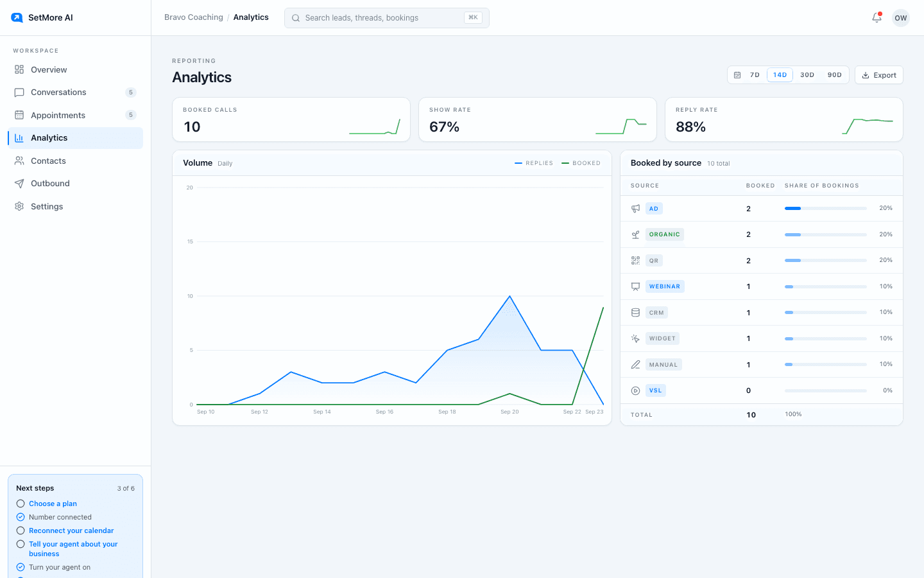The image size is (924, 578).
Task: Click the AD share of bookings bar
Action: coord(825,209)
